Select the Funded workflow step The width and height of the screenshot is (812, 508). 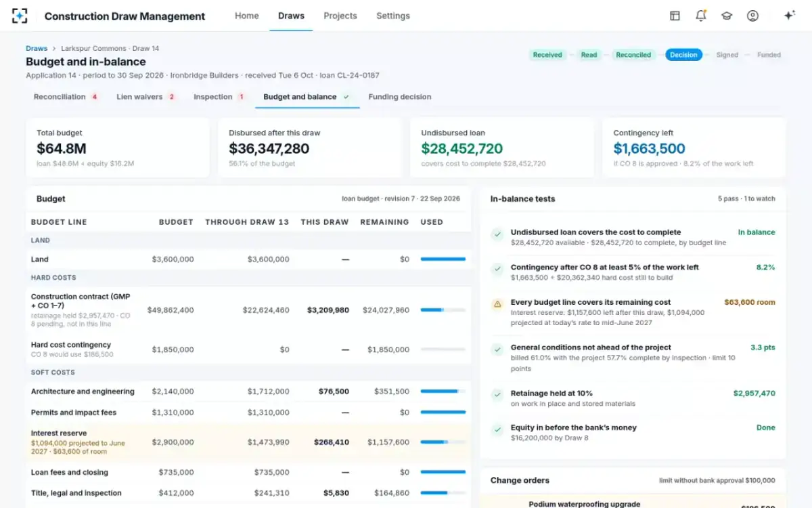(x=769, y=55)
